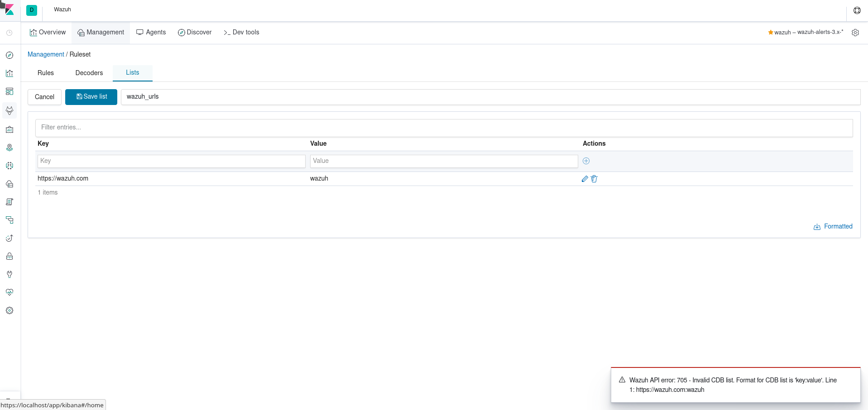The height and width of the screenshot is (410, 868).
Task: Show recently viewed via clock icon
Action: click(9, 33)
